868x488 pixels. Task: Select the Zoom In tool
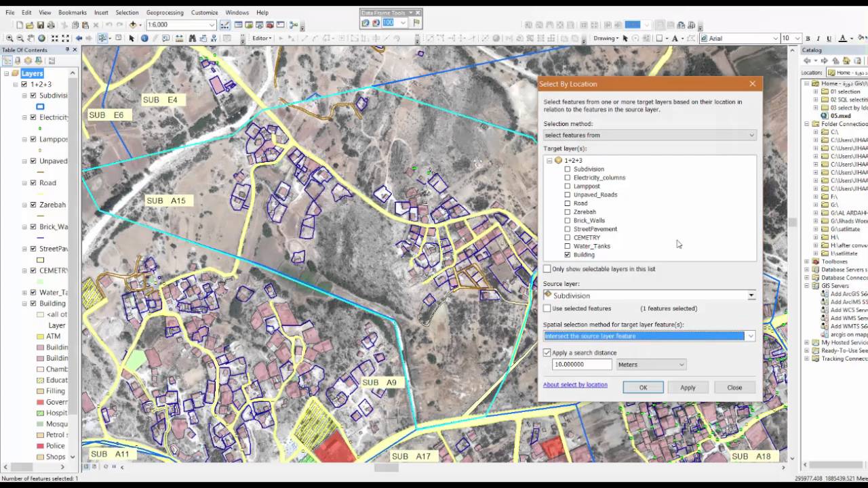9,38
